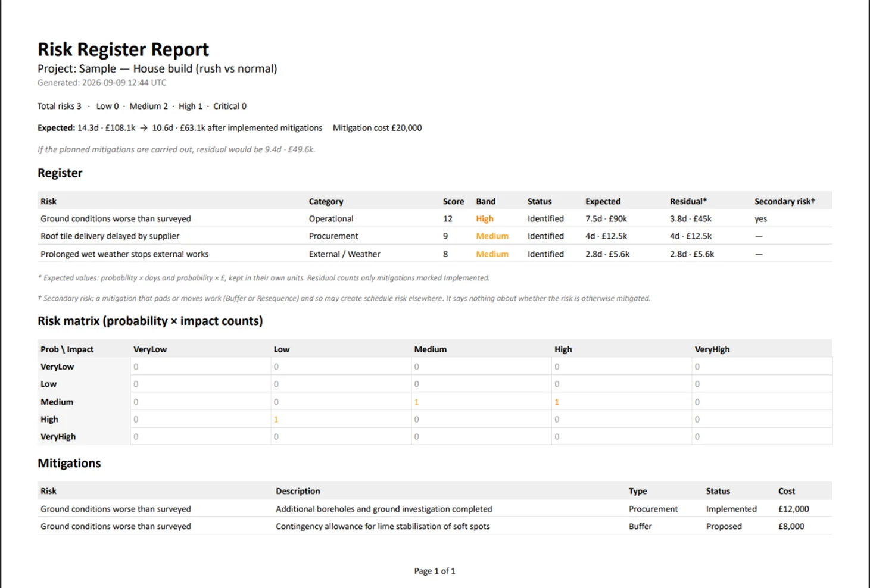This screenshot has height=588, width=870.
Task: Click the "Operational" category cell
Action: (x=331, y=219)
